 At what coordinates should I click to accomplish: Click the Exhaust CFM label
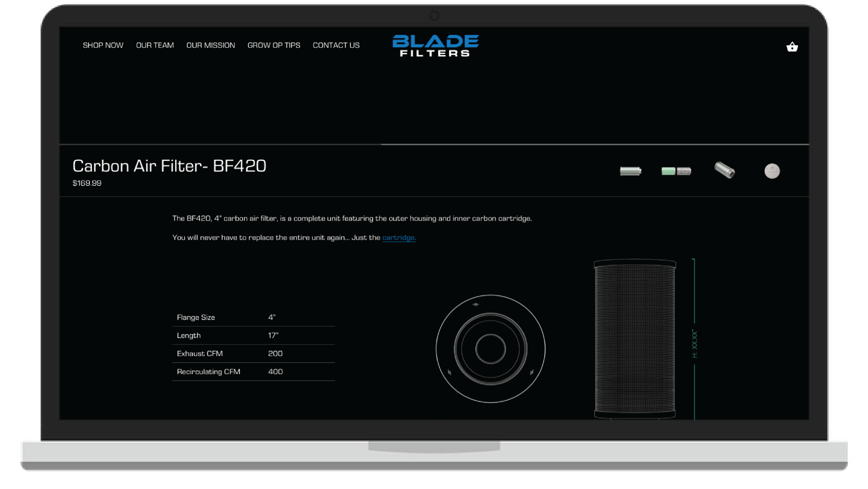tap(200, 353)
